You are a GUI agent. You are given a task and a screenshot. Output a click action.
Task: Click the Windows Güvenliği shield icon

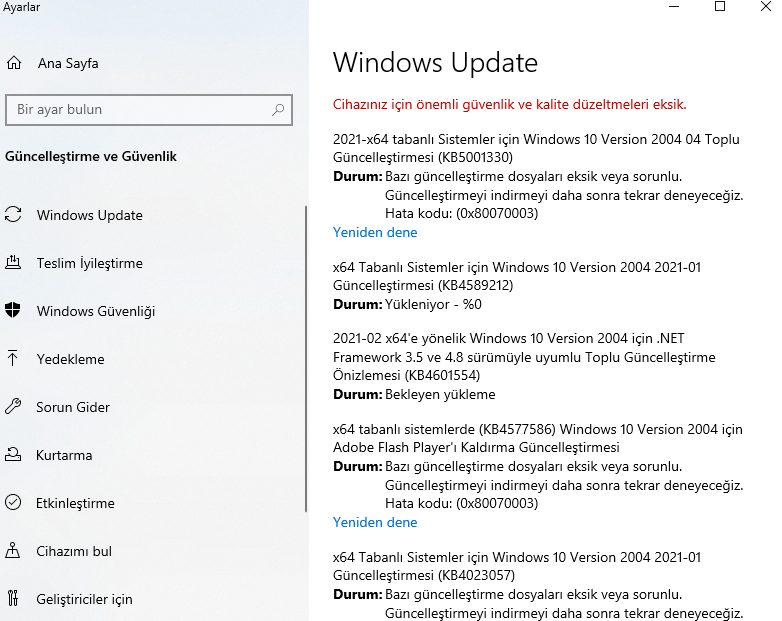pyautogui.click(x=13, y=310)
